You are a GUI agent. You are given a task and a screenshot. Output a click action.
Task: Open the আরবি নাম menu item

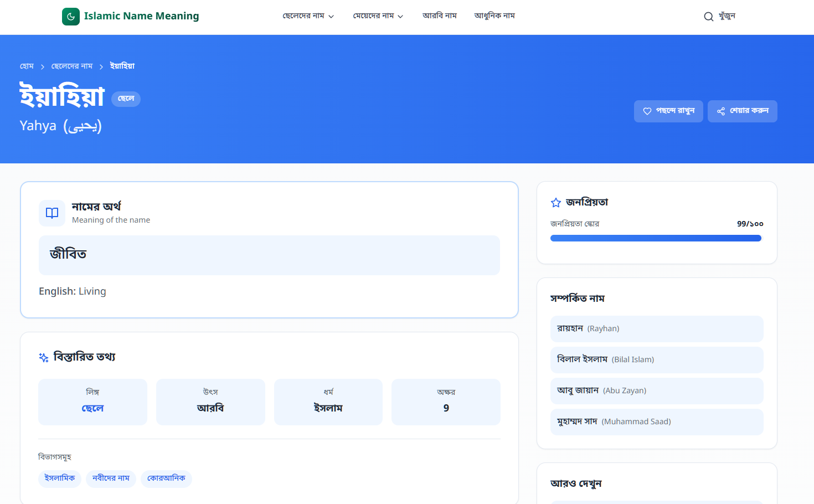coord(439,16)
